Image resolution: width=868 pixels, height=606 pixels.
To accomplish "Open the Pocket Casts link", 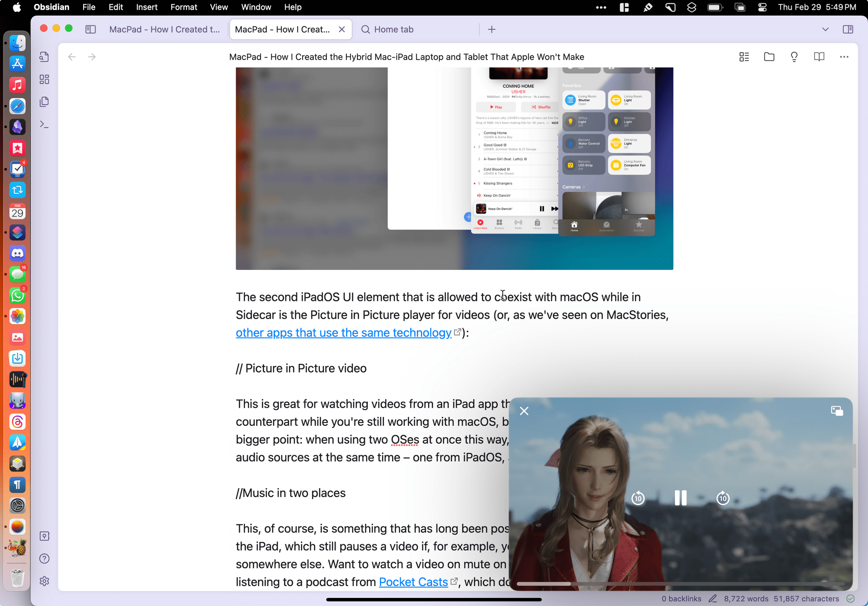I will [413, 582].
